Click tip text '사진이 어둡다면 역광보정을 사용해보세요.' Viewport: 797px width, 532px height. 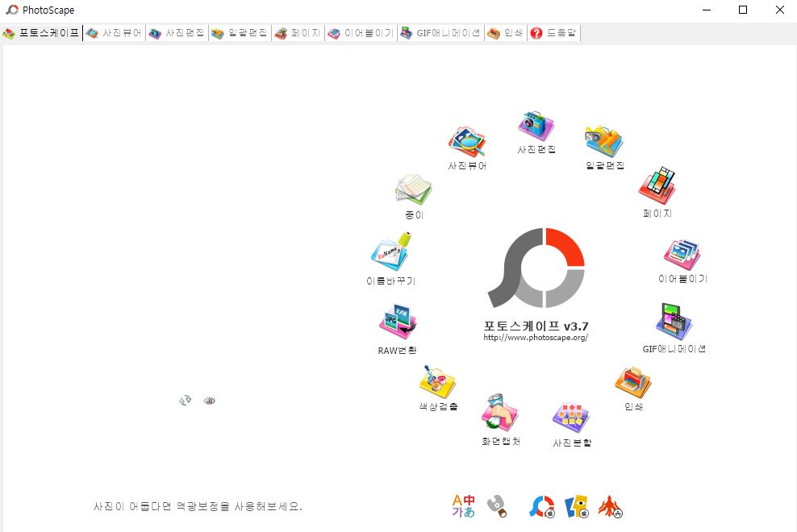(x=198, y=506)
